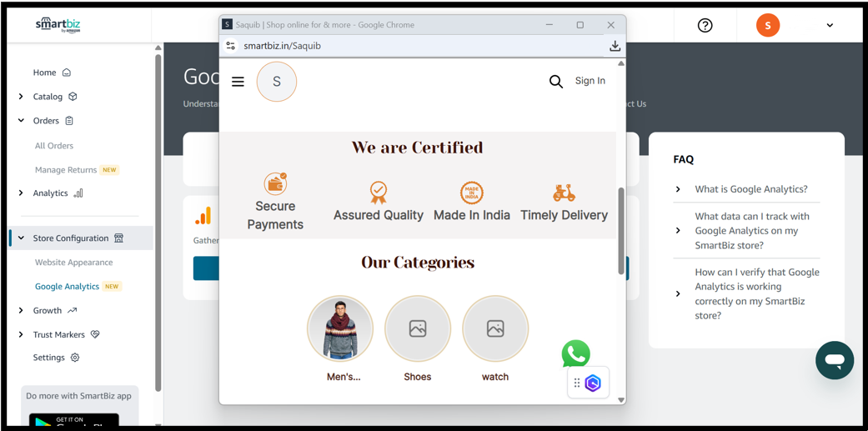Click the site information icon beside URL

[x=231, y=46]
